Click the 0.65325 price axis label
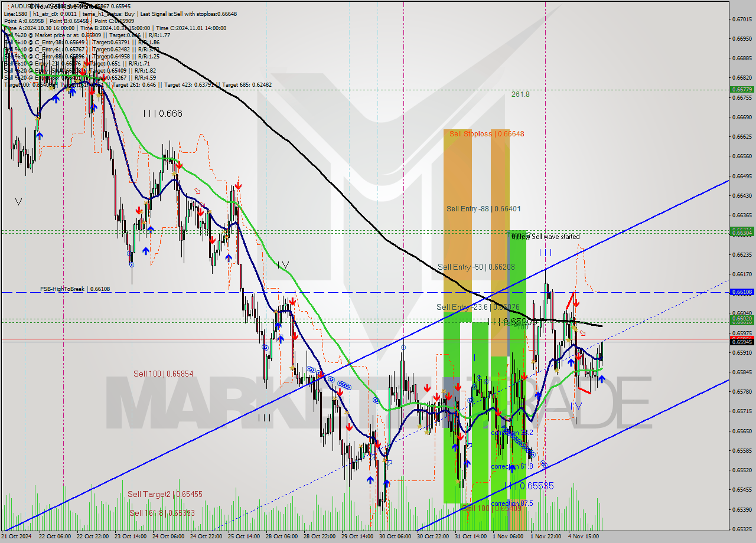The height and width of the screenshot is (543, 756). click(x=742, y=529)
